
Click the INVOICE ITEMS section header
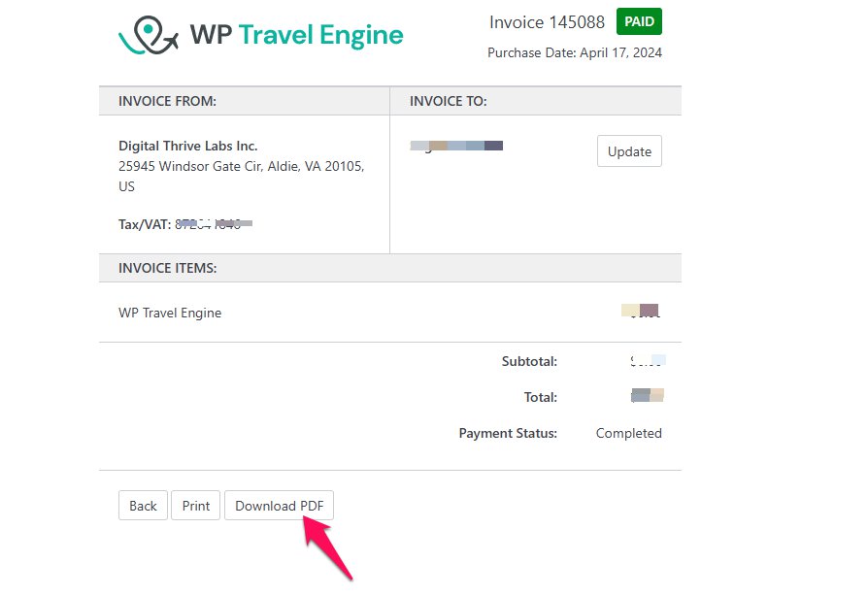point(167,268)
